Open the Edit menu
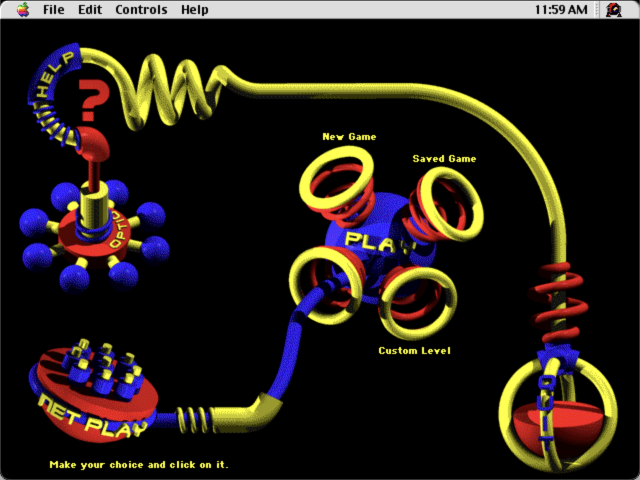640x480 pixels. point(90,9)
